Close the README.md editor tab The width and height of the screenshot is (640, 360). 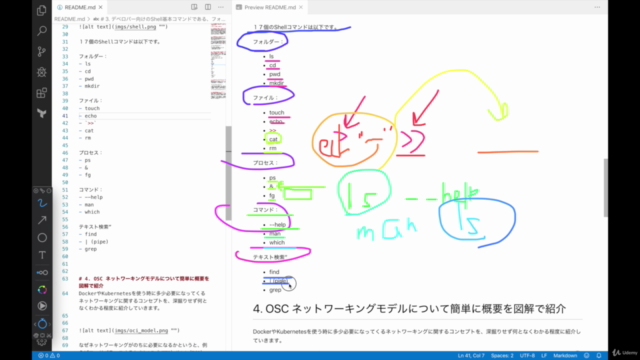(100, 7)
